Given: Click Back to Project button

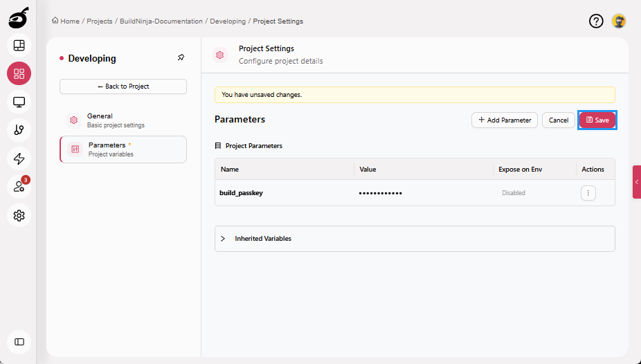Looking at the screenshot, I should click(x=123, y=87).
